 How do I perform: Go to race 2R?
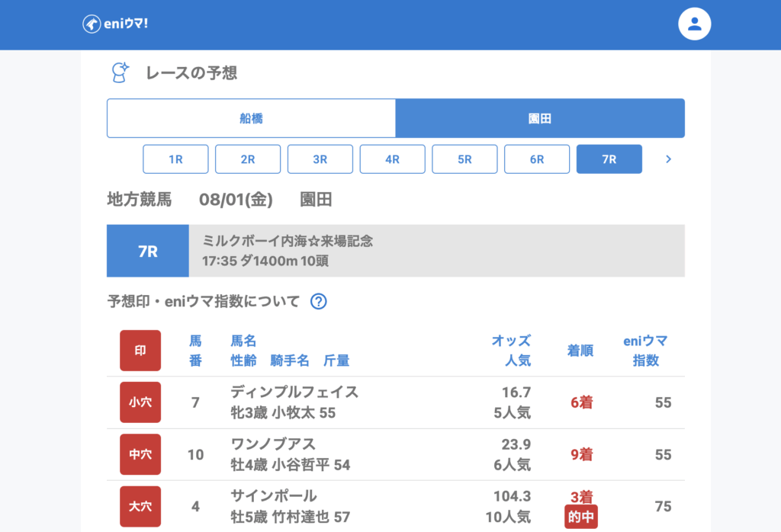(x=248, y=159)
